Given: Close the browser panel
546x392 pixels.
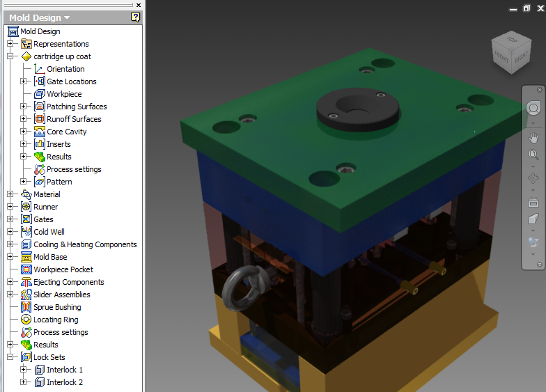Looking at the screenshot, I should tap(139, 6).
